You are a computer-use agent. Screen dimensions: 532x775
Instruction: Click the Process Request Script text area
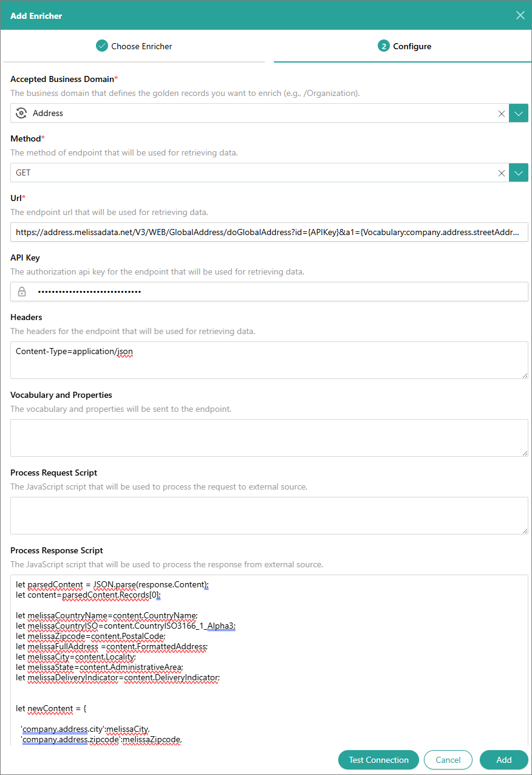click(x=268, y=515)
